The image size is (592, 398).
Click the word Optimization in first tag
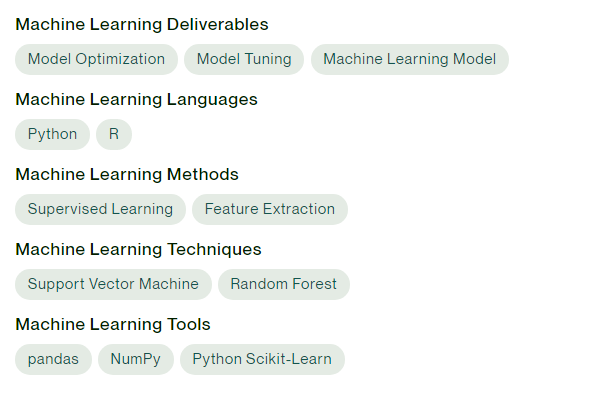120,60
